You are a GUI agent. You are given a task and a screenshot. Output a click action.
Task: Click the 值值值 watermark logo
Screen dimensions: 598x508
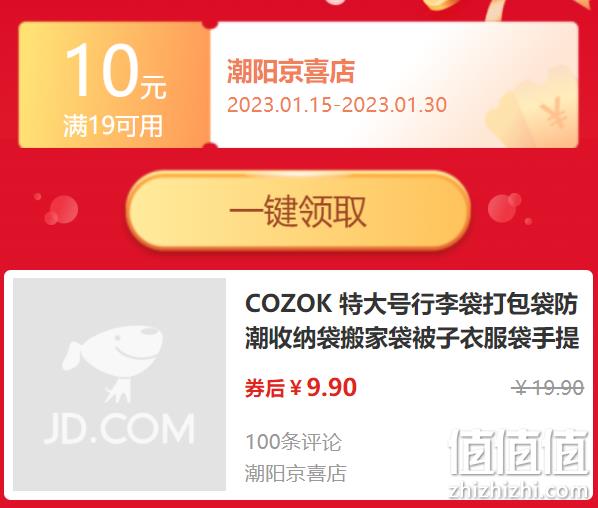coord(519,453)
